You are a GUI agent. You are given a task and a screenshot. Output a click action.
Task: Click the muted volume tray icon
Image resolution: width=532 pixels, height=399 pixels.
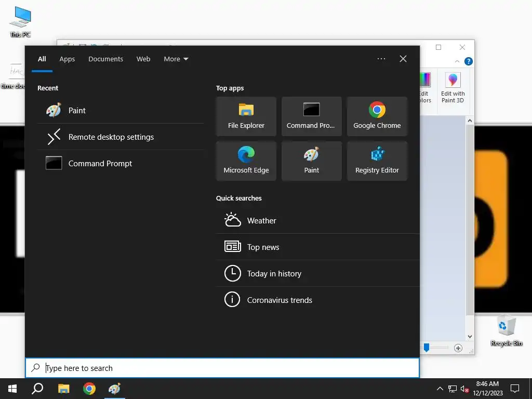[x=464, y=389]
